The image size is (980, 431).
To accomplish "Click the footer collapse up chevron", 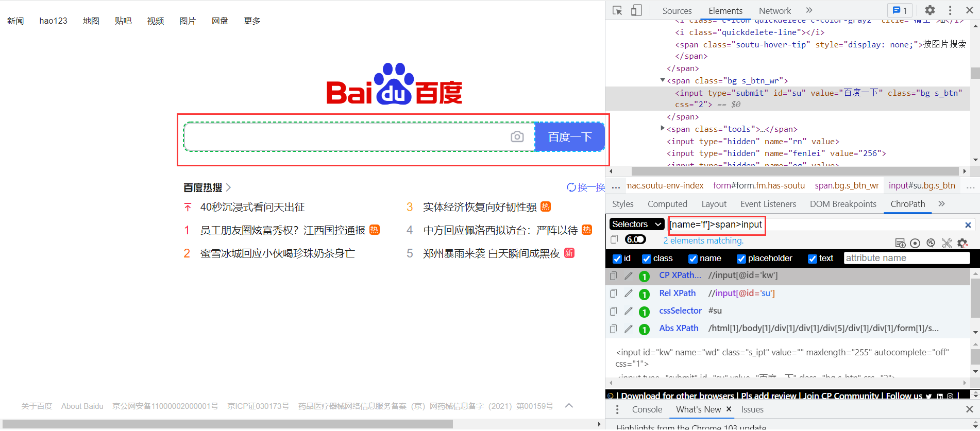I will click(x=569, y=406).
